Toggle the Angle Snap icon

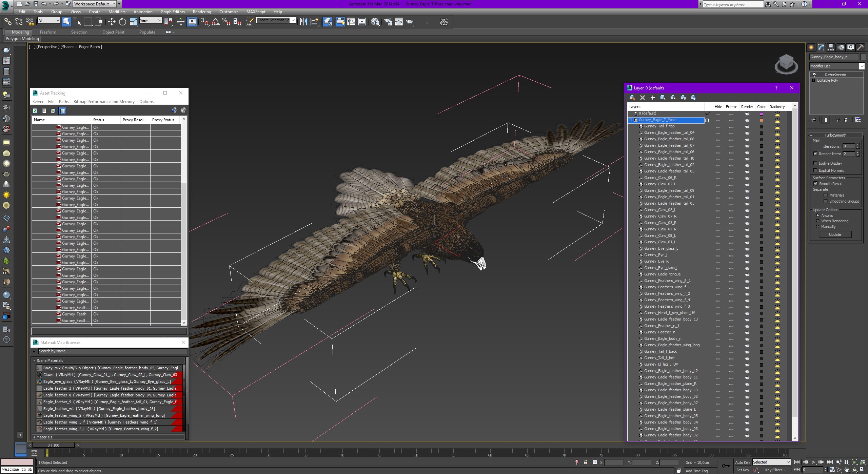point(215,22)
